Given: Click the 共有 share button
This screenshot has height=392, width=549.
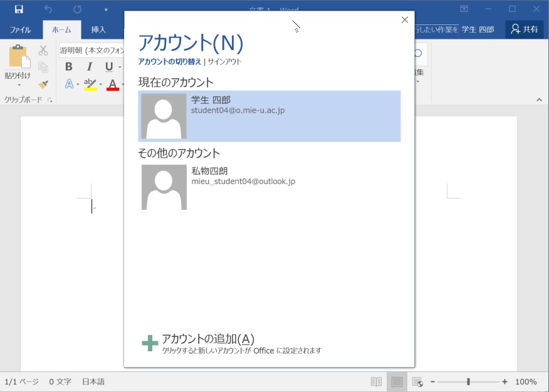Looking at the screenshot, I should pyautogui.click(x=524, y=29).
